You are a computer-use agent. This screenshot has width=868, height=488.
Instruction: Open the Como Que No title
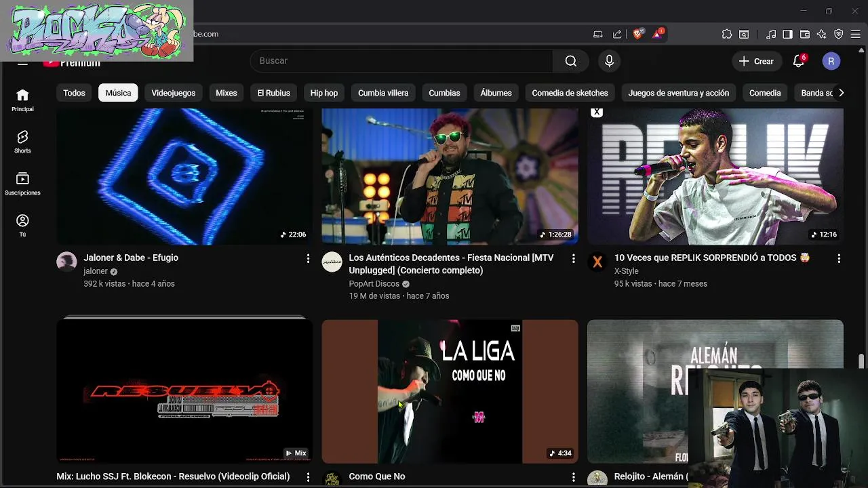[377, 476]
